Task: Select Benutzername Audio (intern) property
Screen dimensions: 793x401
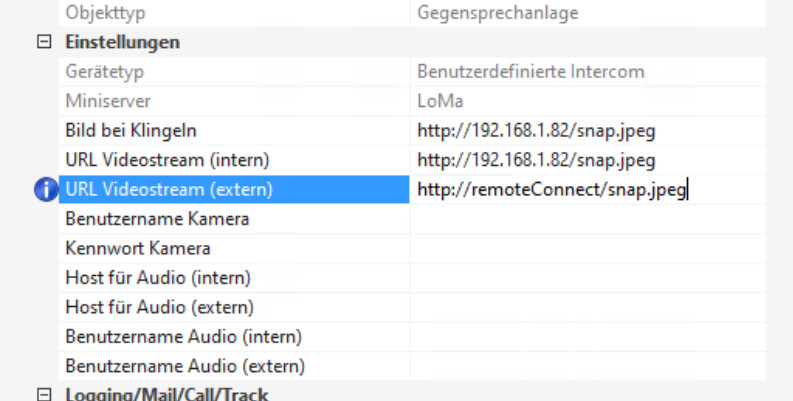Action: (x=183, y=337)
